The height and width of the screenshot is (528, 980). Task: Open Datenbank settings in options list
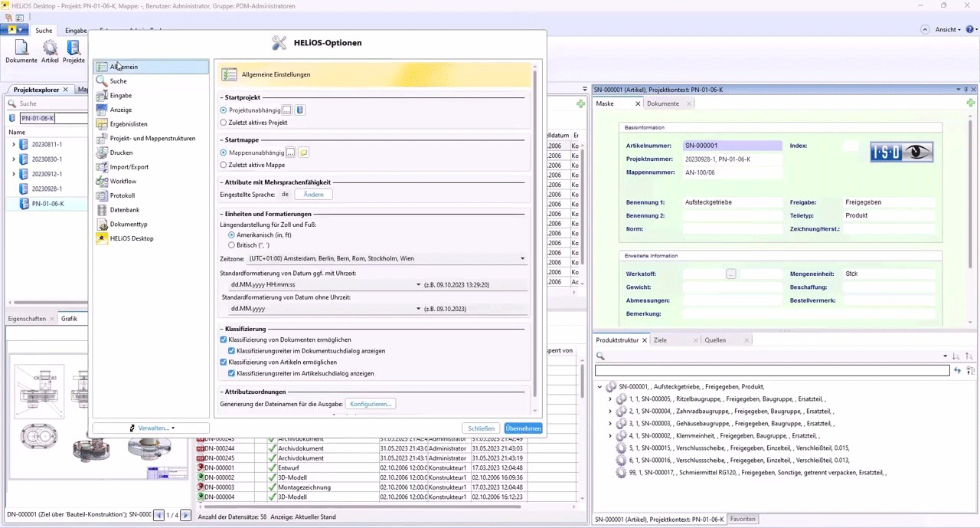(124, 210)
